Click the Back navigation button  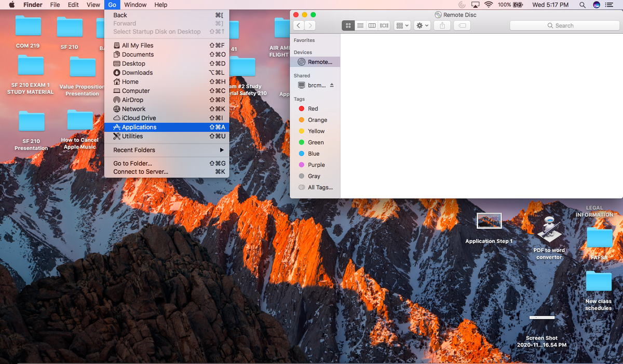pos(297,25)
